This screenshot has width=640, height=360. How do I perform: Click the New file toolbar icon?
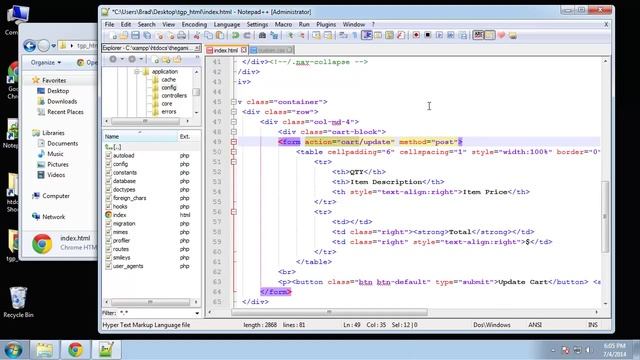pyautogui.click(x=113, y=36)
